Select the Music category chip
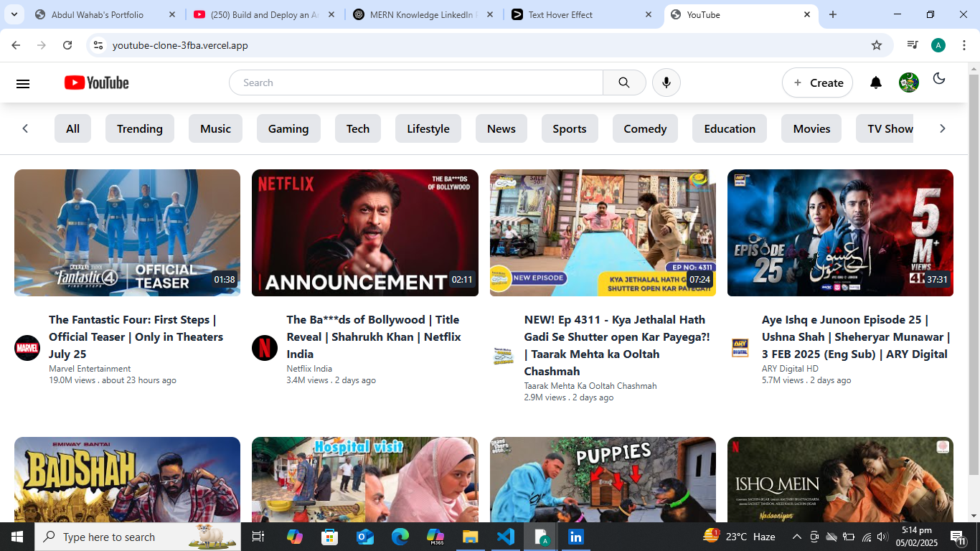Image resolution: width=980 pixels, height=551 pixels. 215,129
